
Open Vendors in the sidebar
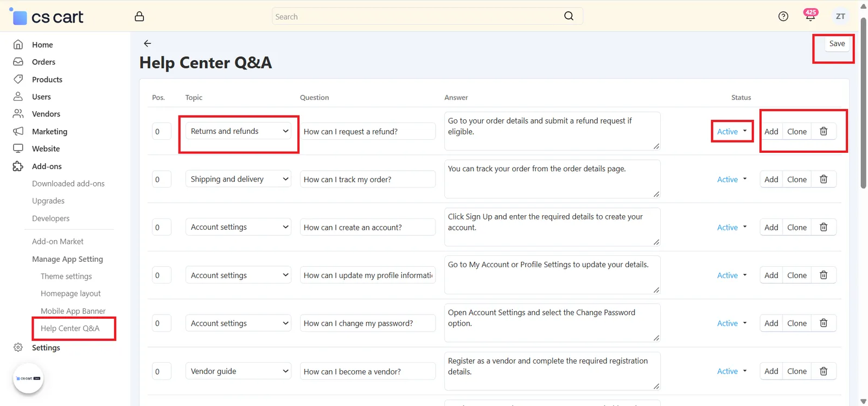(x=46, y=114)
